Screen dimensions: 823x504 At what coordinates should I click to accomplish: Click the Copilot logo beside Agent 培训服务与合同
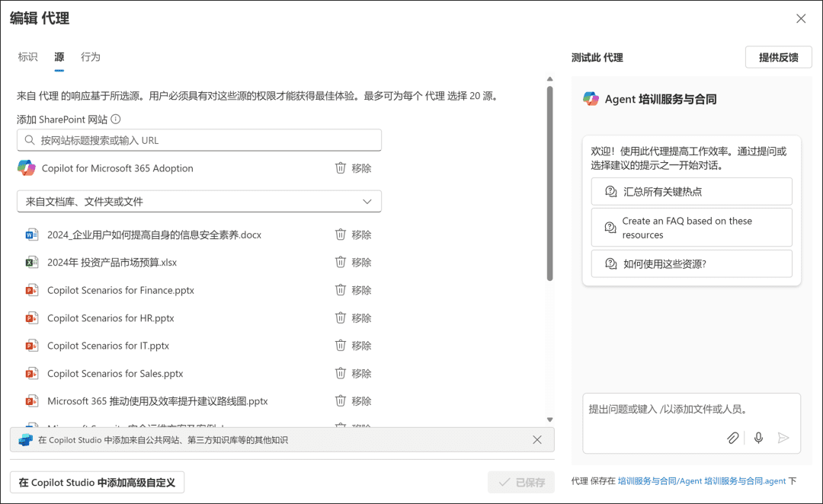click(x=591, y=99)
